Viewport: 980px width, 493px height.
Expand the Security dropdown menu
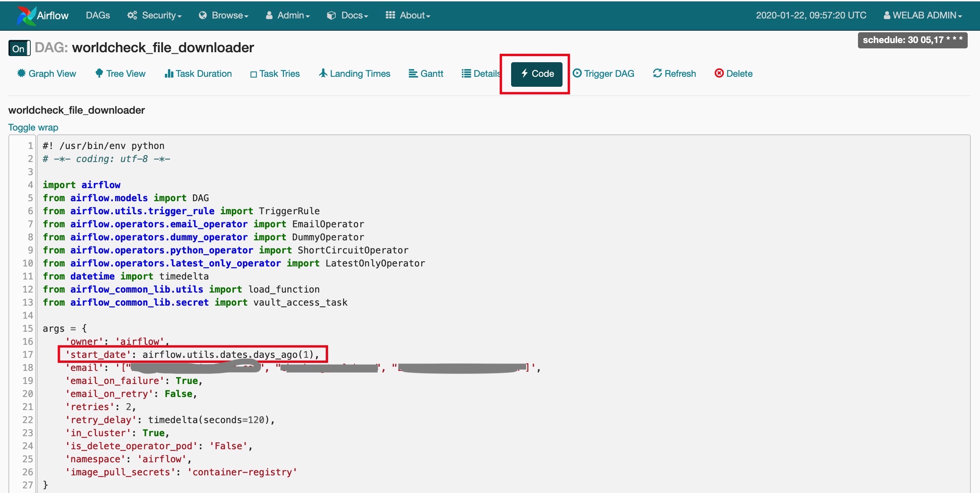click(155, 15)
